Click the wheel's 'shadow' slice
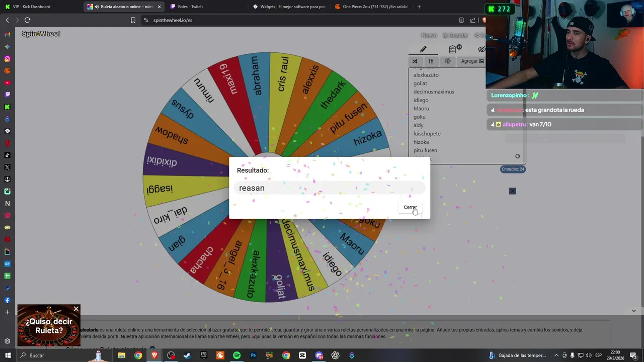The height and width of the screenshot is (362, 644). click(x=172, y=134)
